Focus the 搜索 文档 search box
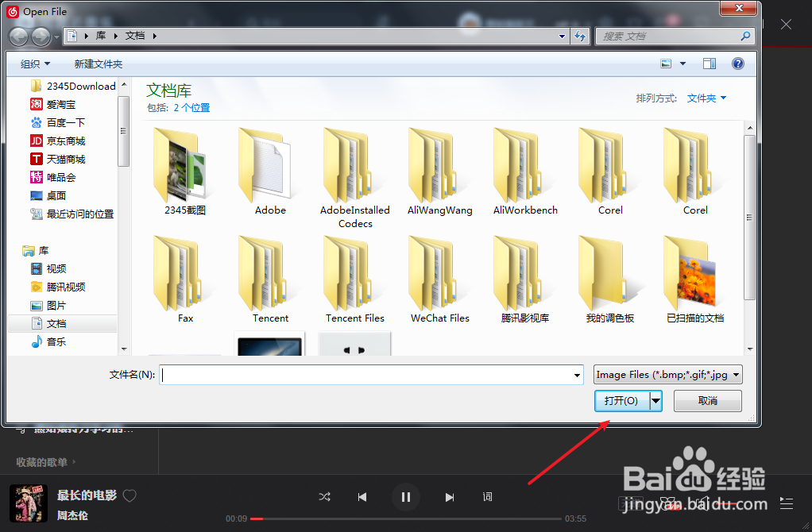This screenshot has height=532, width=812. click(x=675, y=37)
